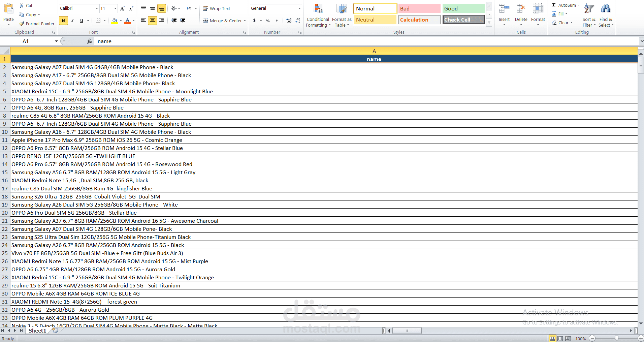Select the Sheet1 worksheet tab

coord(37,331)
